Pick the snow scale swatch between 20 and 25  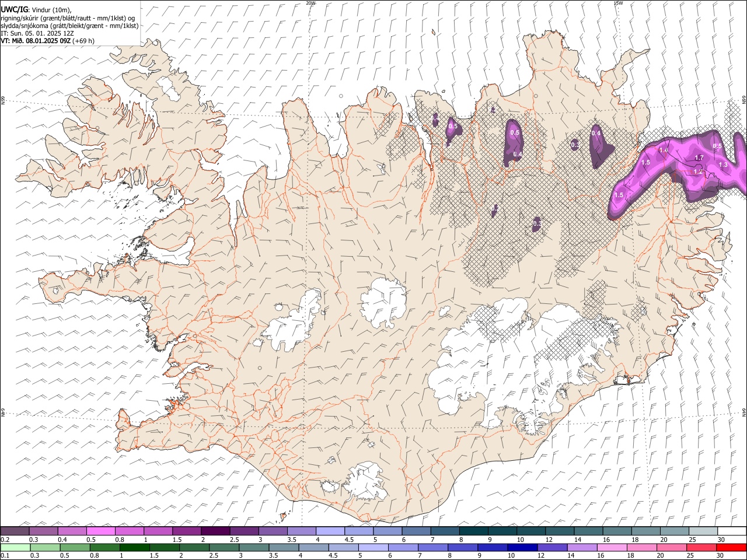point(675,531)
